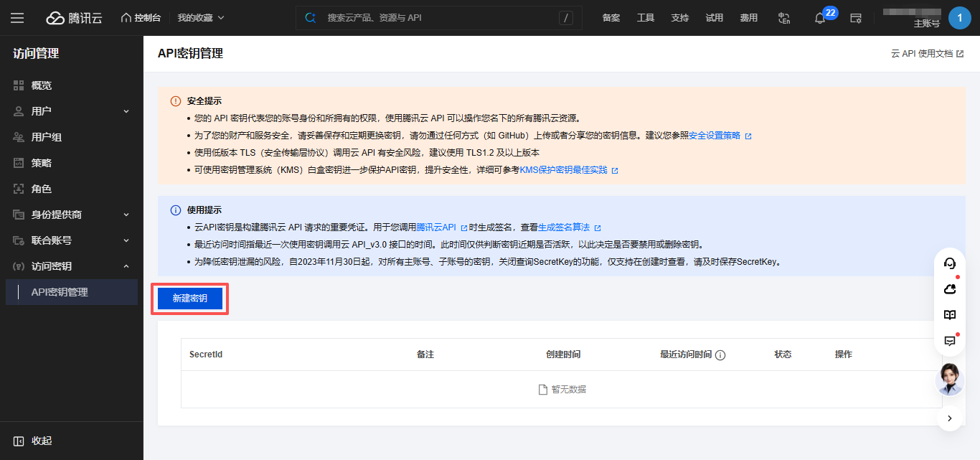Expand the 身份提供商 section chevron
Viewport: 980px width, 460px height.
point(126,215)
